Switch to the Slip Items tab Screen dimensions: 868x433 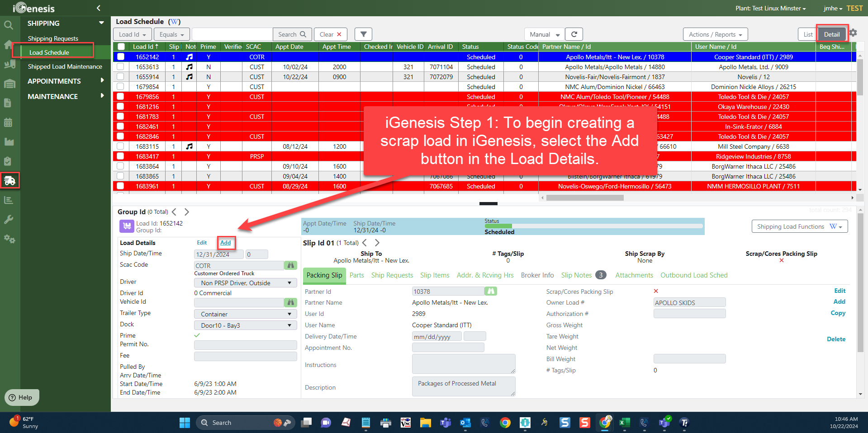click(x=435, y=275)
